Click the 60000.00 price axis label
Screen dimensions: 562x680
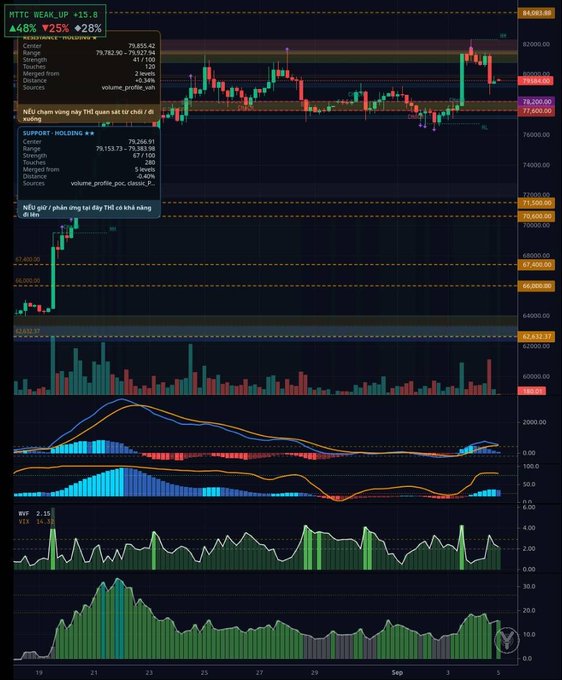[536, 376]
